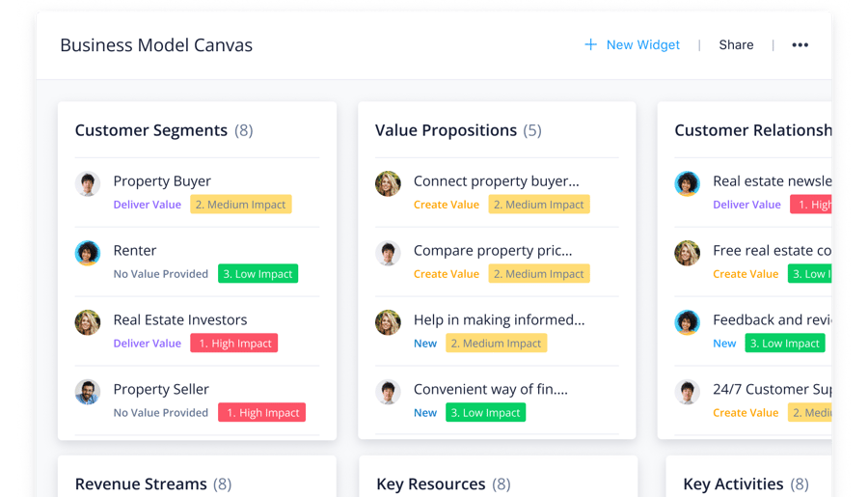Click Deliver Value under Real estate newsletter

pos(746,205)
